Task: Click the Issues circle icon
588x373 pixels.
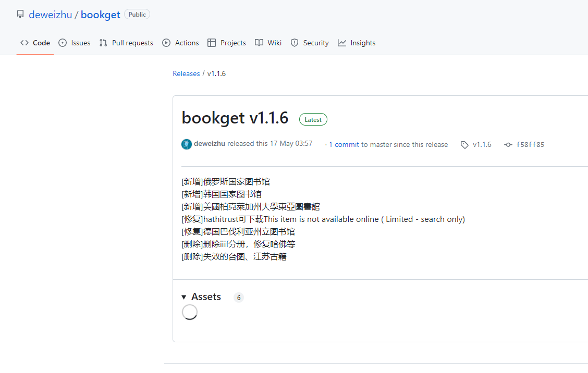Action: click(x=63, y=43)
